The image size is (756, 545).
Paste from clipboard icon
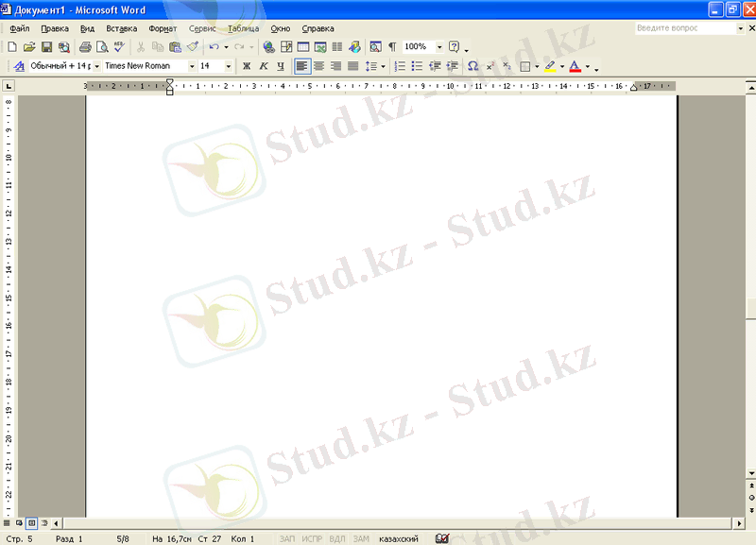(x=175, y=46)
